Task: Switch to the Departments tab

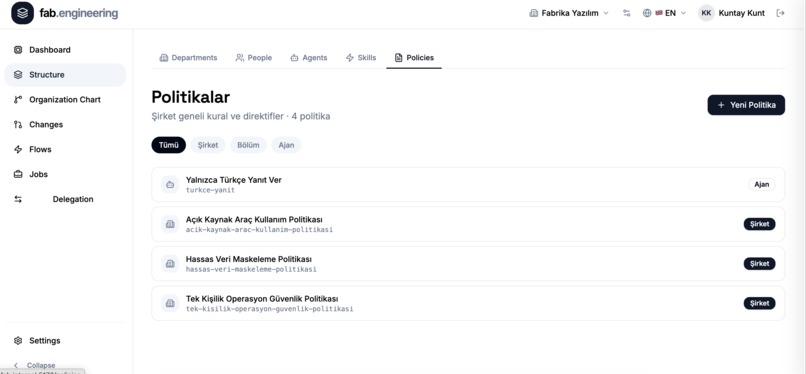Action: [x=189, y=58]
